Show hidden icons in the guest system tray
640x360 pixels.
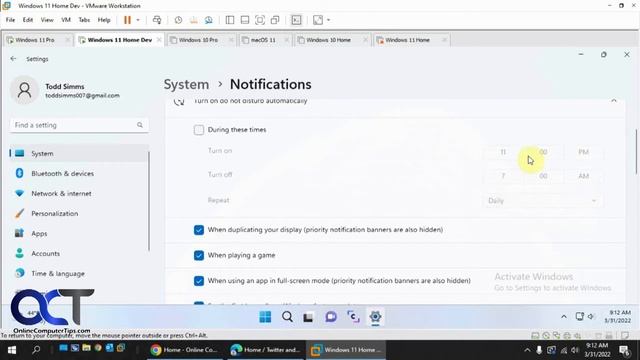pyautogui.click(x=564, y=317)
